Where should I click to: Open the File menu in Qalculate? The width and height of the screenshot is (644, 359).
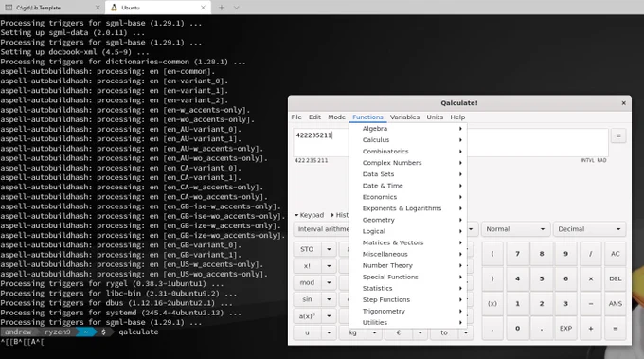click(296, 117)
